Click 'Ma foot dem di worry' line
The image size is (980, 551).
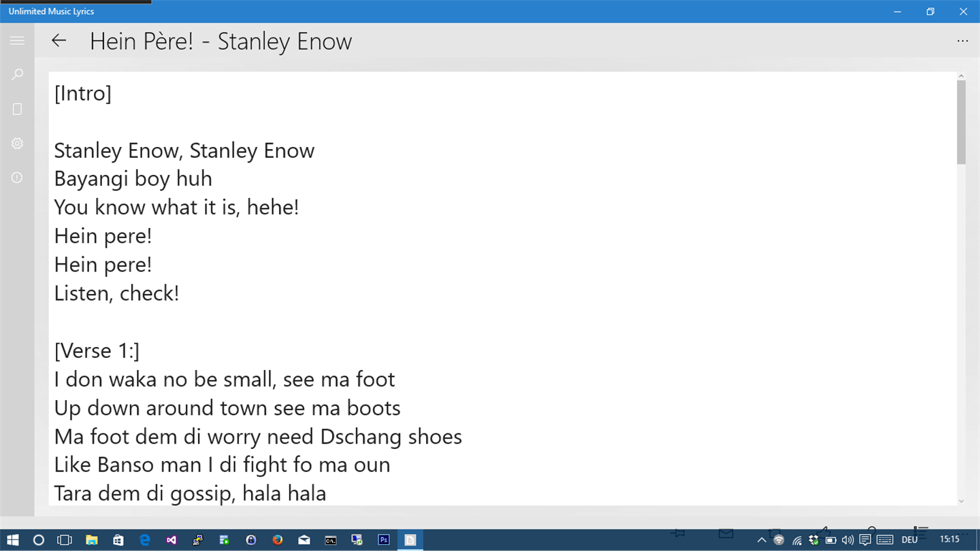(x=259, y=437)
